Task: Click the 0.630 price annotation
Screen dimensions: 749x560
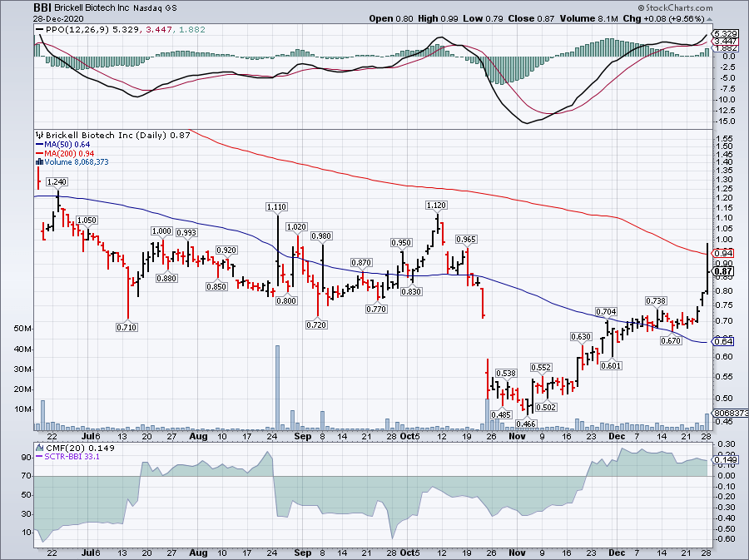Action: (581, 337)
